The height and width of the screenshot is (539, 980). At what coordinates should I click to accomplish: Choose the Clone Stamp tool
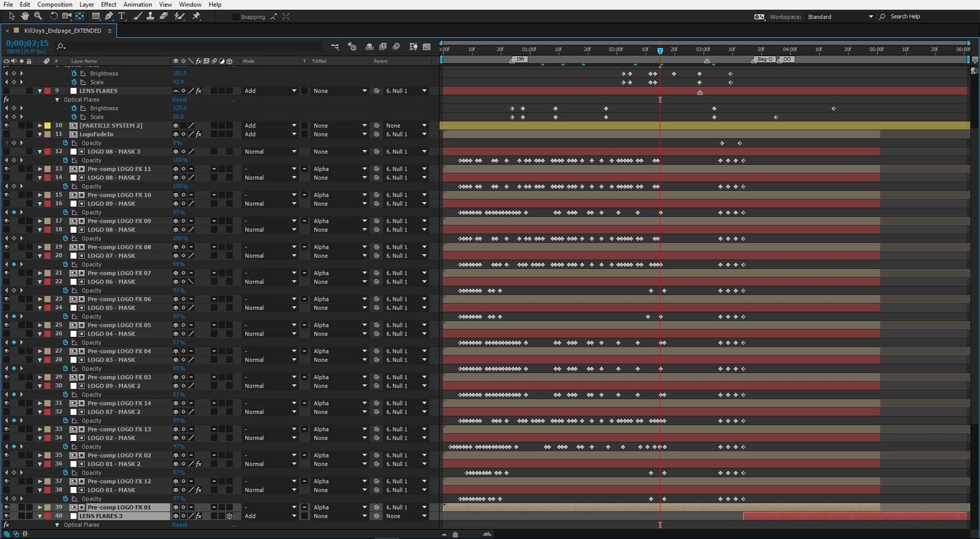pyautogui.click(x=150, y=16)
